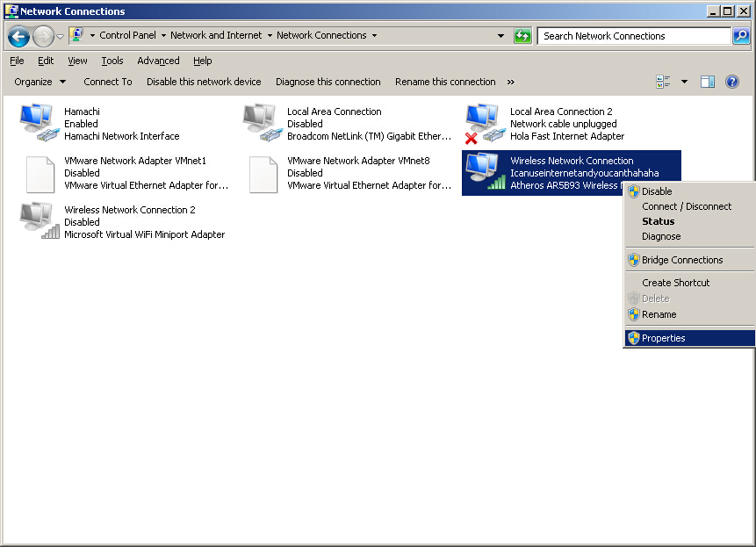The image size is (756, 547).
Task: Click in the Search Network Connections field
Action: point(632,36)
